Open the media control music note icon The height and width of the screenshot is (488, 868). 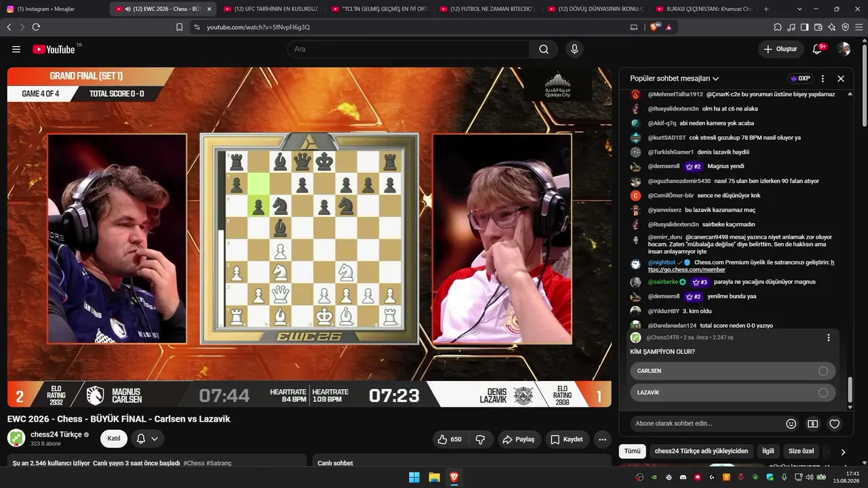point(791,27)
